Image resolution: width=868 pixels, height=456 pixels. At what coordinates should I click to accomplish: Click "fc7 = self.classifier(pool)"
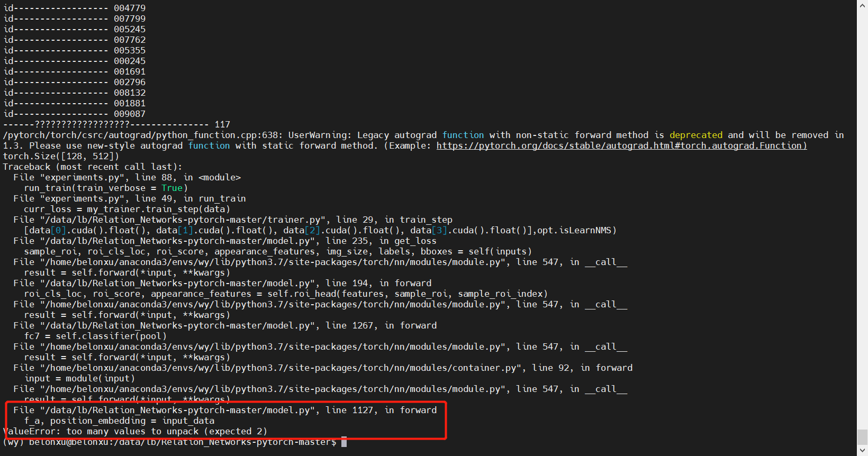point(95,336)
